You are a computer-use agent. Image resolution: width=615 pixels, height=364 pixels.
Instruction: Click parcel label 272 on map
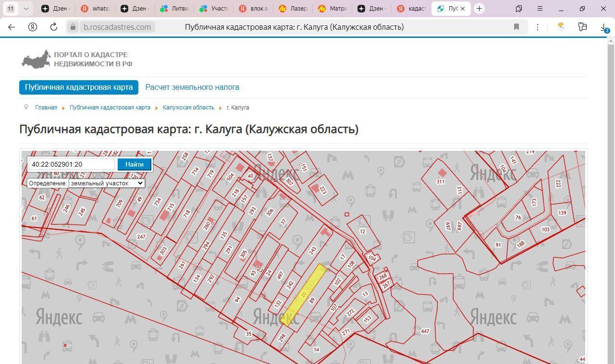click(x=350, y=312)
